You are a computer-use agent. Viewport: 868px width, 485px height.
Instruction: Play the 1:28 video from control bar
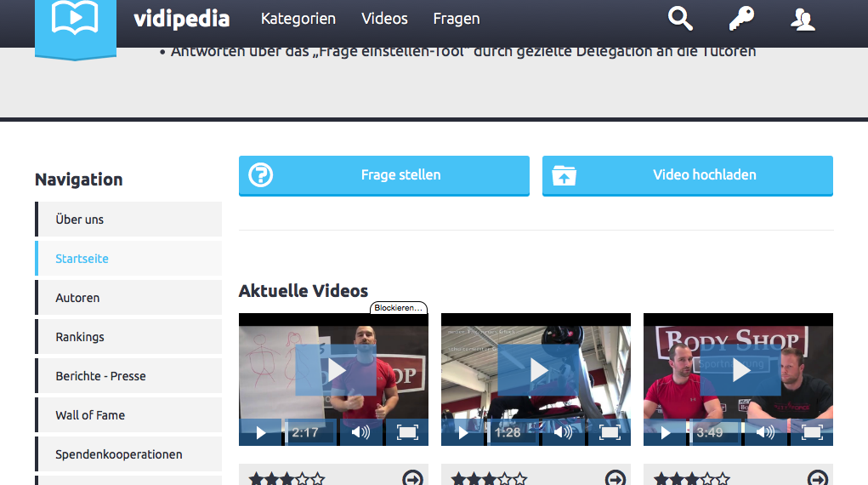pyautogui.click(x=462, y=433)
